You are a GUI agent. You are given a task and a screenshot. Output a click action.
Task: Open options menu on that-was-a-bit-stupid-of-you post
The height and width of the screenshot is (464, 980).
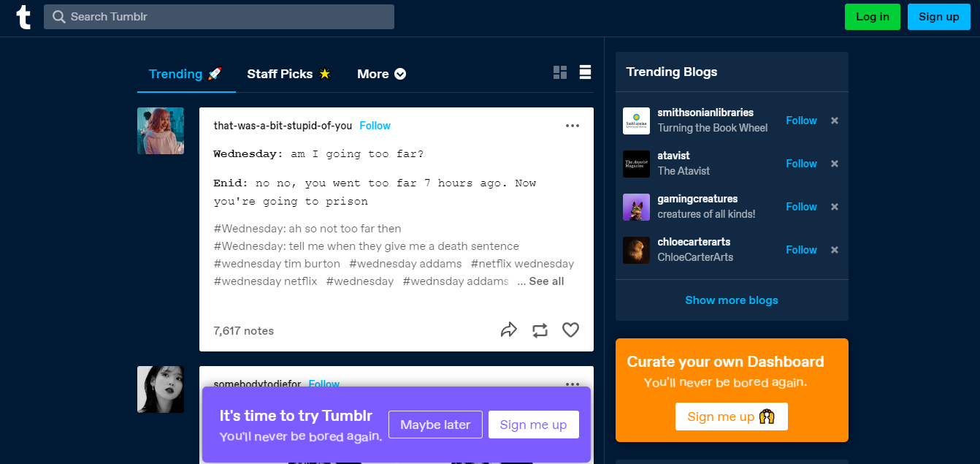(573, 126)
